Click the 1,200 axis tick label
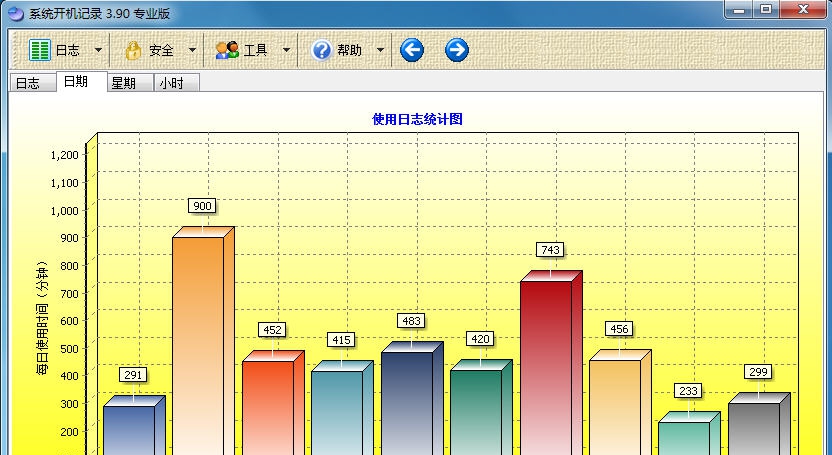The height and width of the screenshot is (455, 832). pyautogui.click(x=65, y=155)
